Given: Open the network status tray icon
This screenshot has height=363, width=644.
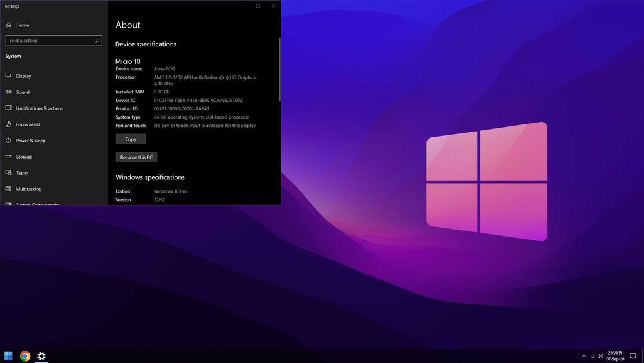Looking at the screenshot, I should coord(592,357).
